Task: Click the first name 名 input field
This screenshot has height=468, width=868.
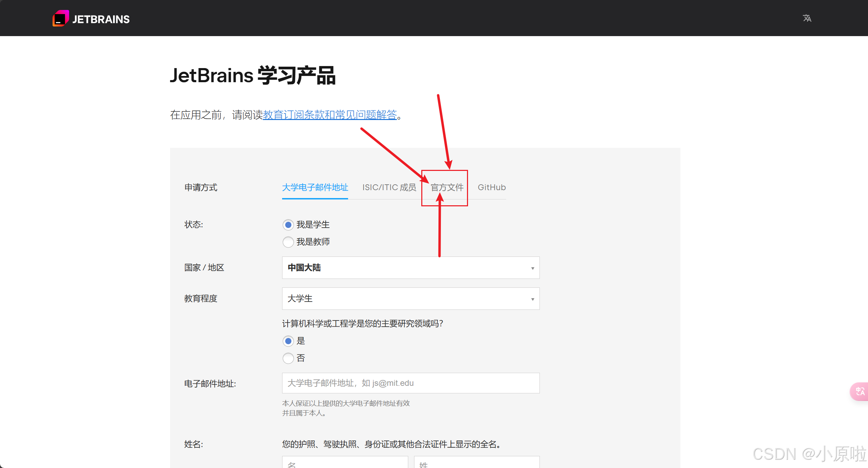Action: 345,463
